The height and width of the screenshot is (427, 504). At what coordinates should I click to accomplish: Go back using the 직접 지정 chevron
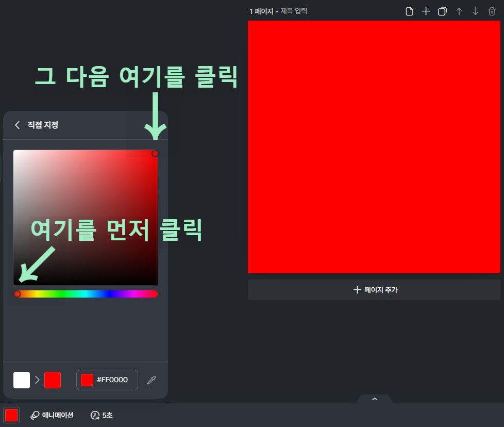[x=17, y=125]
